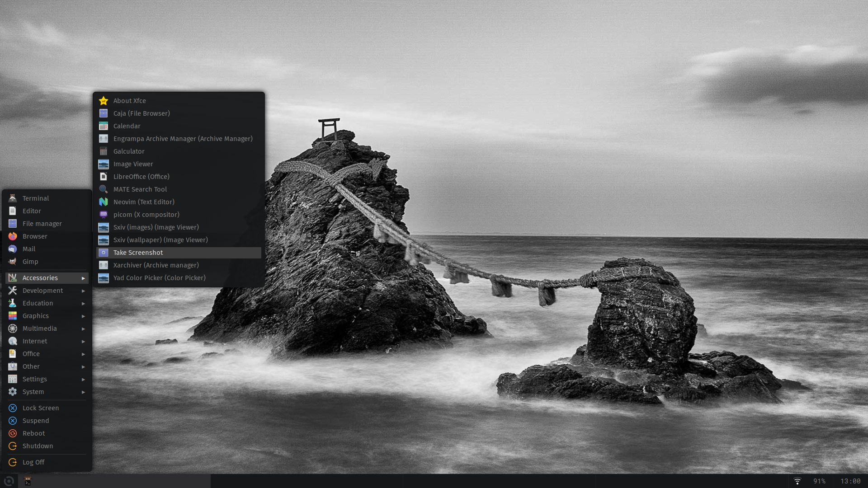The height and width of the screenshot is (488, 868).
Task: Click the picom compositor icon
Action: click(x=104, y=215)
